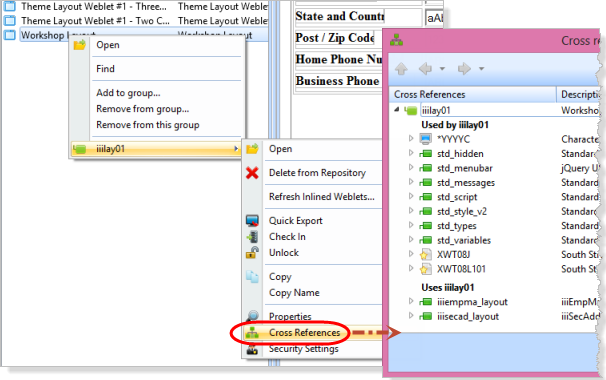Click the Unlock padlock icon
Viewport: 606px width, 380px height.
coord(252,253)
